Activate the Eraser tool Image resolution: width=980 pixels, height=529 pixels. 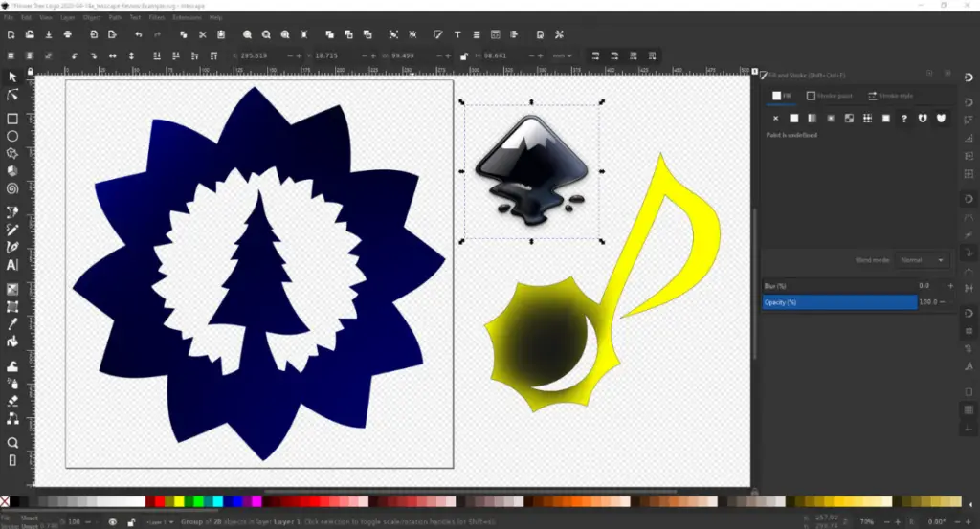coord(11,401)
